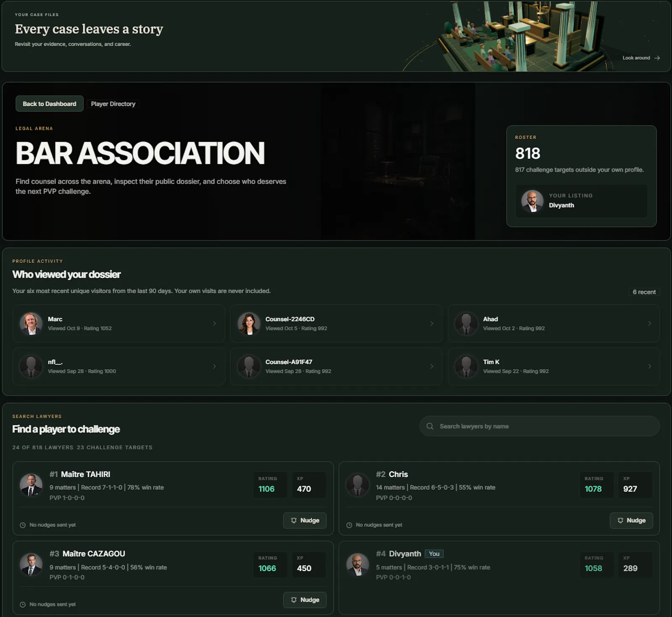The image size is (672, 617).
Task: Click Maître TAHIRI's rating 1106
Action: point(267,489)
